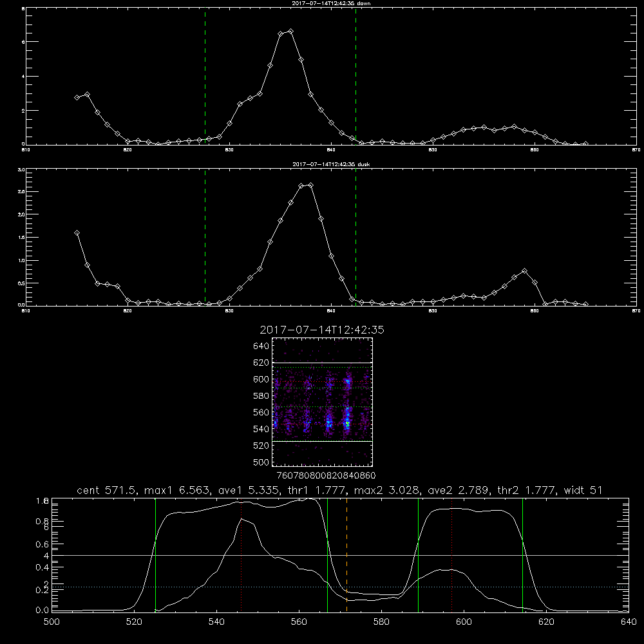Click the 520 label on bottom plot x-axis
This screenshot has width=644, height=644.
(134, 622)
